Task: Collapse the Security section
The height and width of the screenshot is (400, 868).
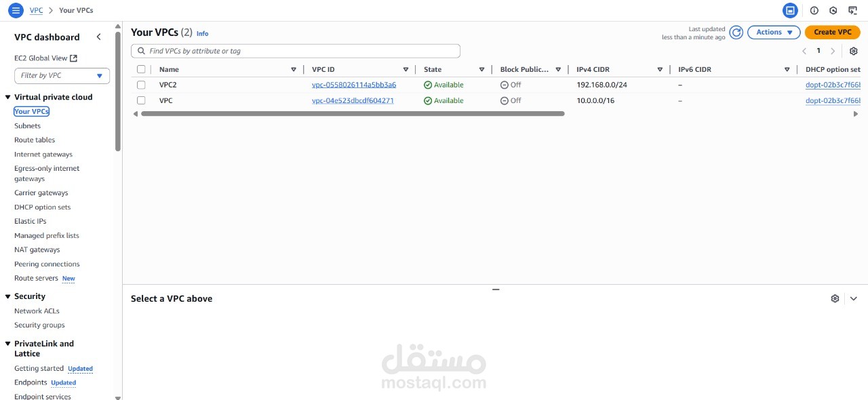Action: click(x=7, y=297)
